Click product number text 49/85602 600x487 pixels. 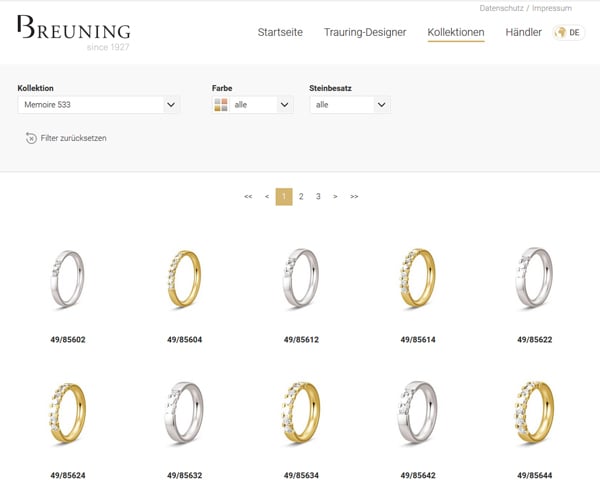[68, 340]
